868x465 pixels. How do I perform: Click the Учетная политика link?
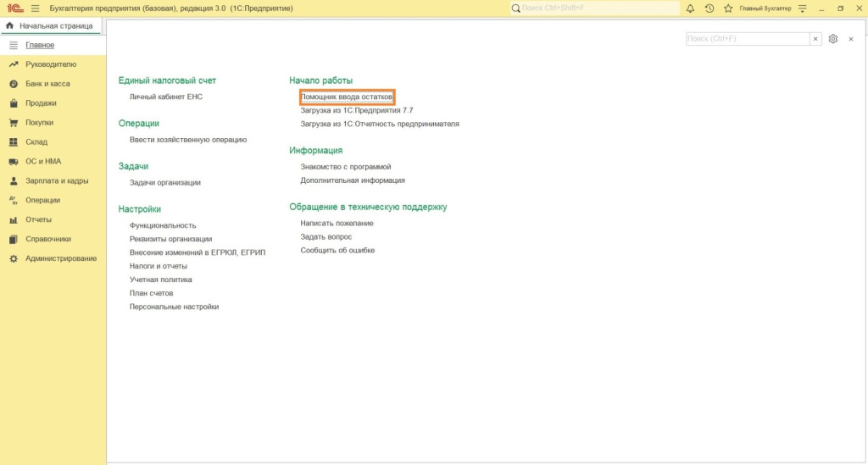point(161,280)
